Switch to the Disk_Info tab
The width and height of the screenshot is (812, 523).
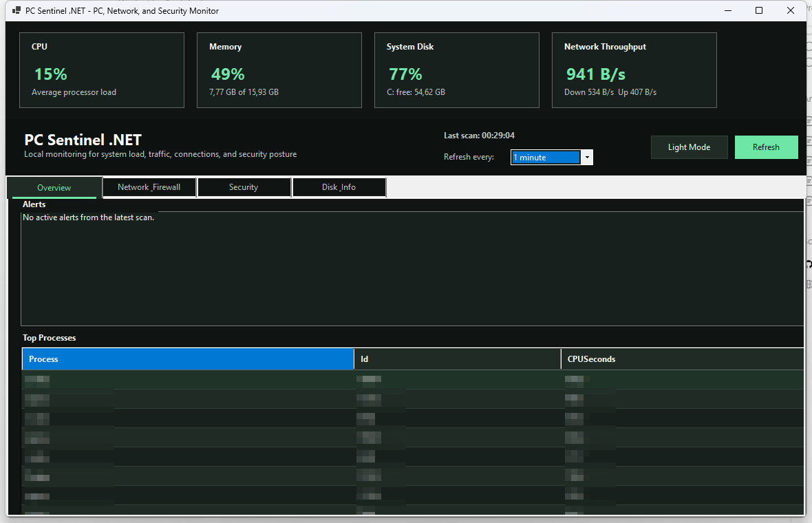[x=339, y=187]
